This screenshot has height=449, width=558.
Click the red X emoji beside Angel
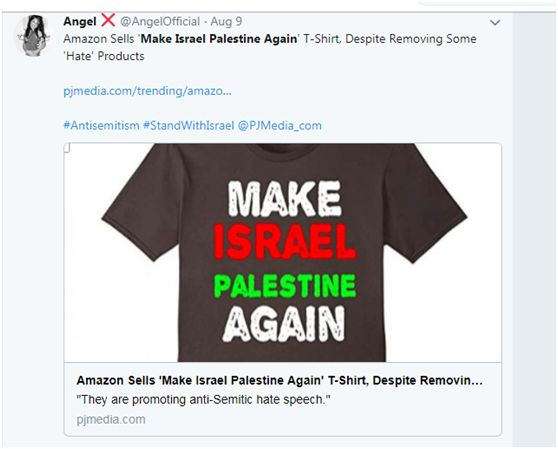click(x=108, y=20)
